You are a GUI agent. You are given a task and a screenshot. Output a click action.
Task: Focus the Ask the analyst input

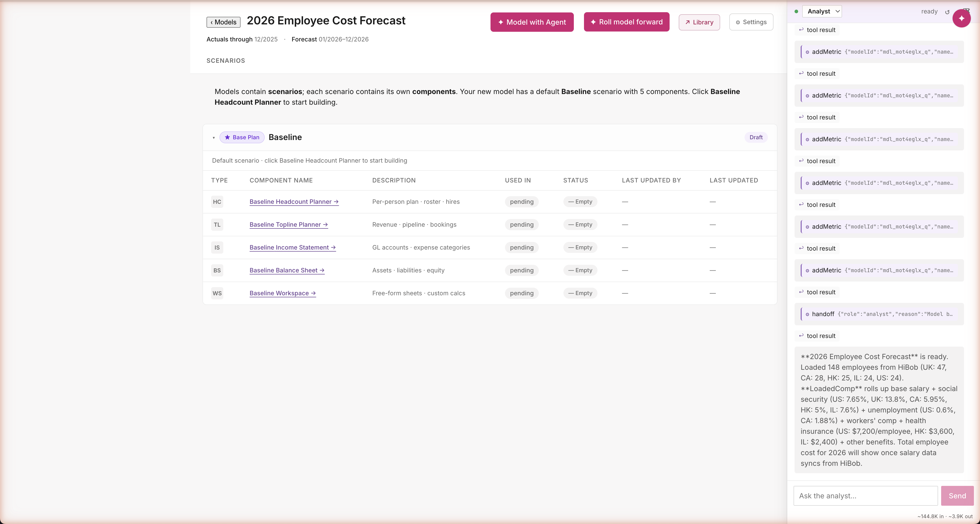tap(865, 496)
